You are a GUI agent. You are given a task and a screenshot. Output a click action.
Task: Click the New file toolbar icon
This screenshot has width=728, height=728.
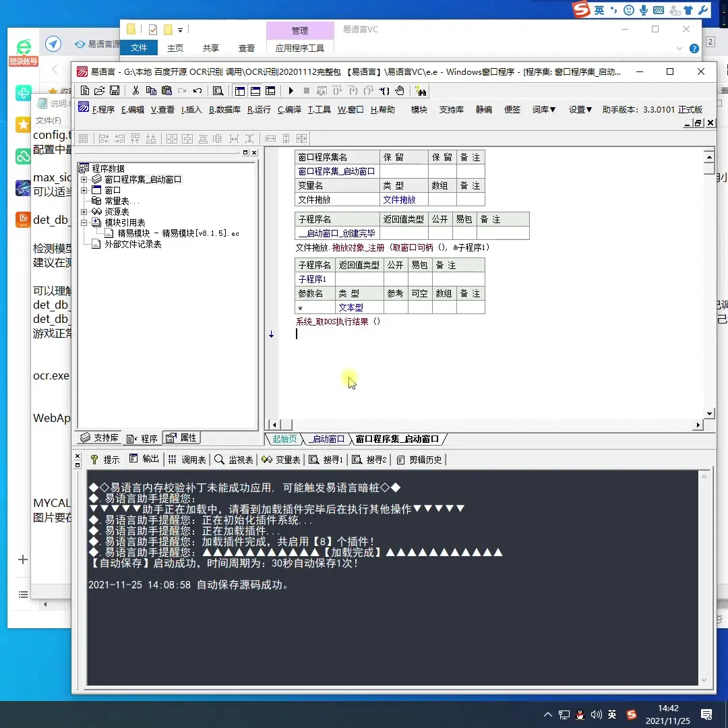84,90
